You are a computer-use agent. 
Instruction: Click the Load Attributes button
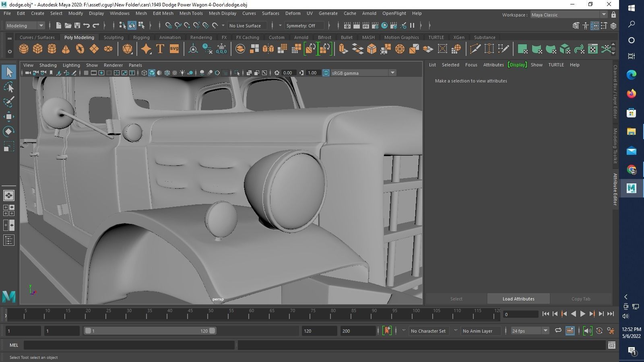pyautogui.click(x=518, y=299)
